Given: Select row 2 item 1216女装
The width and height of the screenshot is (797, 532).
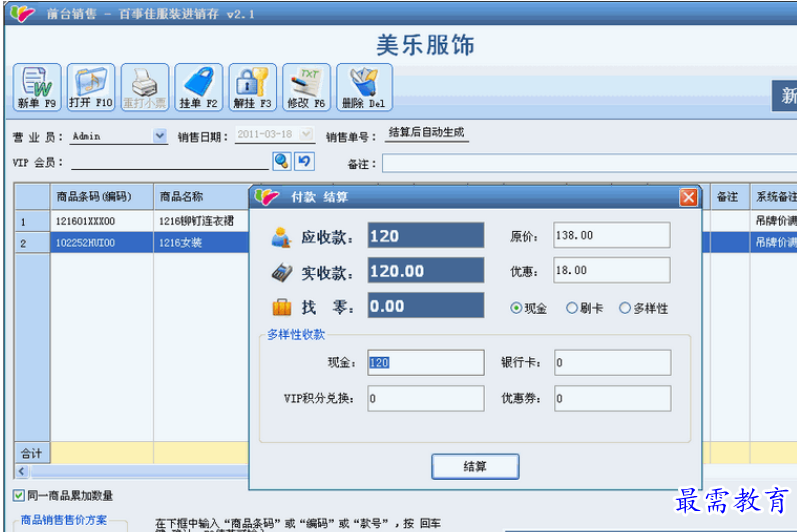Looking at the screenshot, I should tap(201, 242).
